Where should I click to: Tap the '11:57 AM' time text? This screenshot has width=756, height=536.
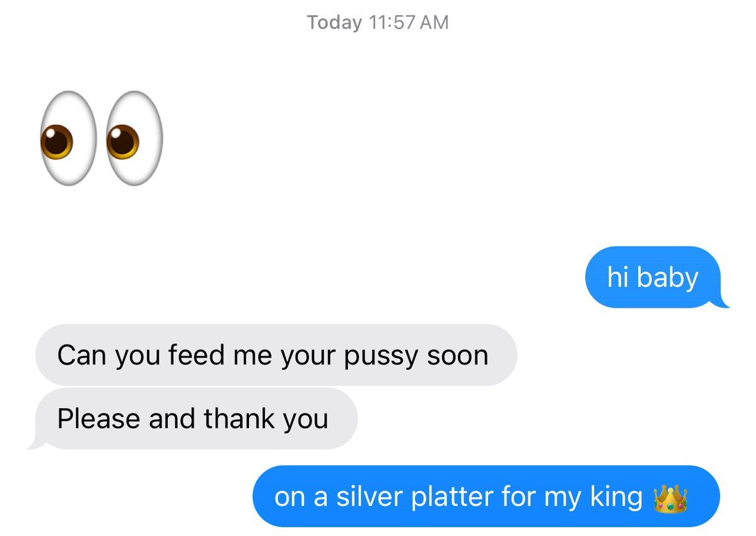[x=409, y=23]
